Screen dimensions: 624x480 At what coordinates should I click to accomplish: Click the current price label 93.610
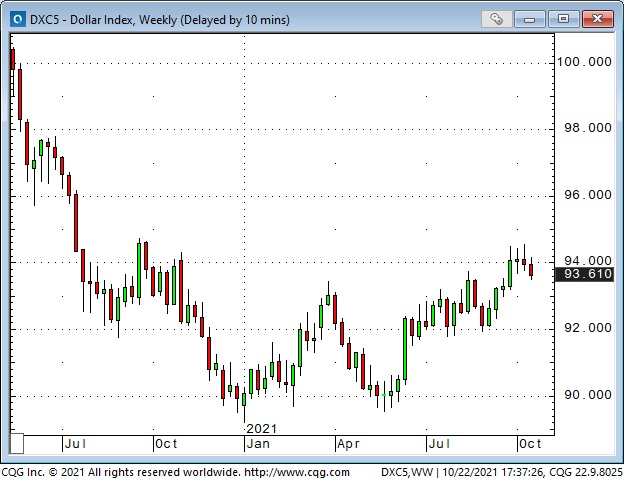click(x=584, y=274)
